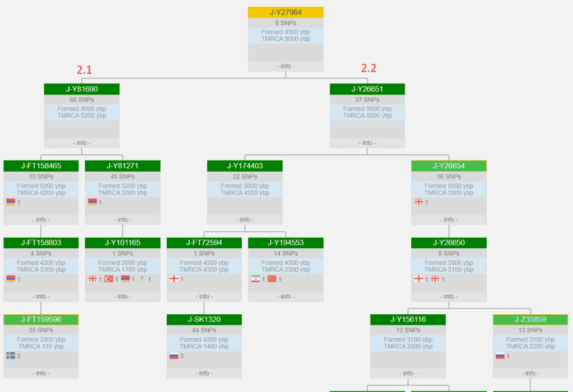Show info for J-Y81690 node
The height and width of the screenshot is (392, 573).
tap(82, 143)
